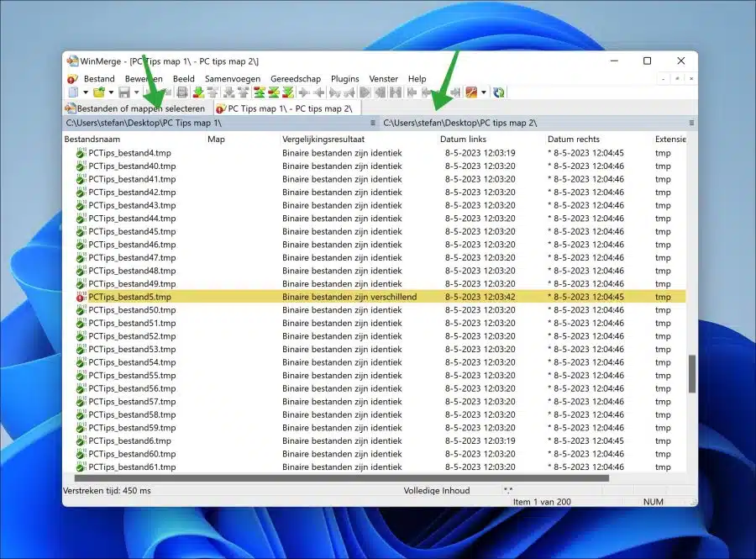
Task: Click Copy Left and Advance icon
Action: pos(349,92)
